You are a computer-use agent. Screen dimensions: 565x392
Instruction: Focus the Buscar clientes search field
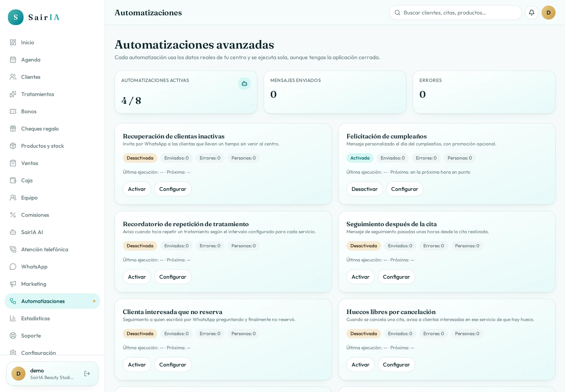[x=455, y=13]
